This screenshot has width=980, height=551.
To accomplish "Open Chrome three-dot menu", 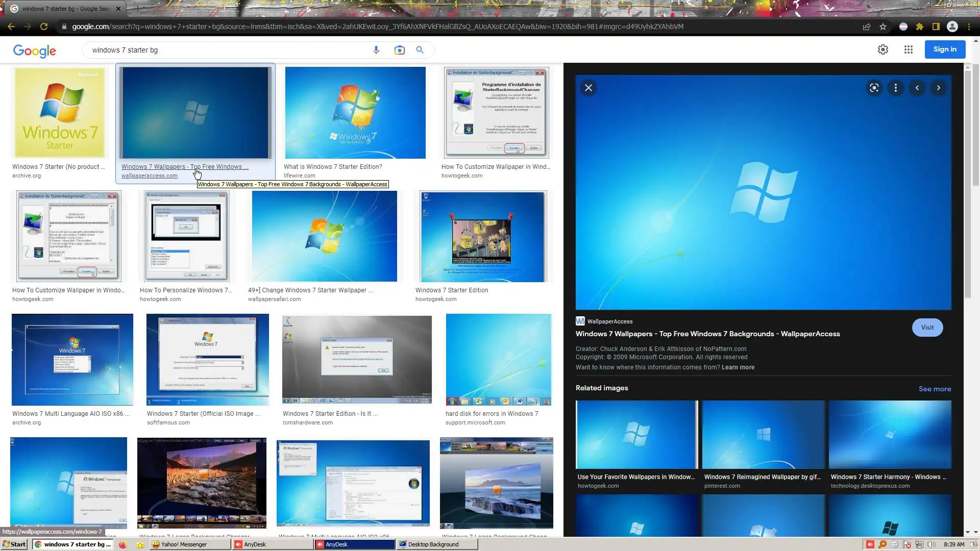I will [969, 27].
